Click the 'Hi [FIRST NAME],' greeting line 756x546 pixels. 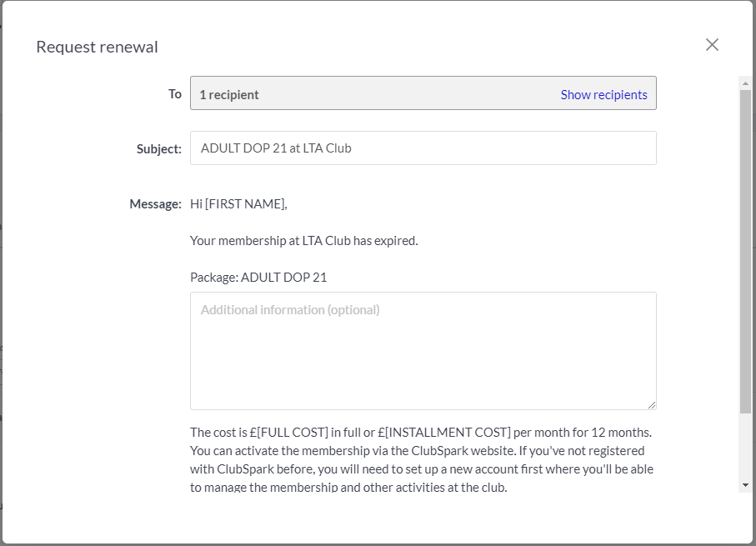(238, 204)
